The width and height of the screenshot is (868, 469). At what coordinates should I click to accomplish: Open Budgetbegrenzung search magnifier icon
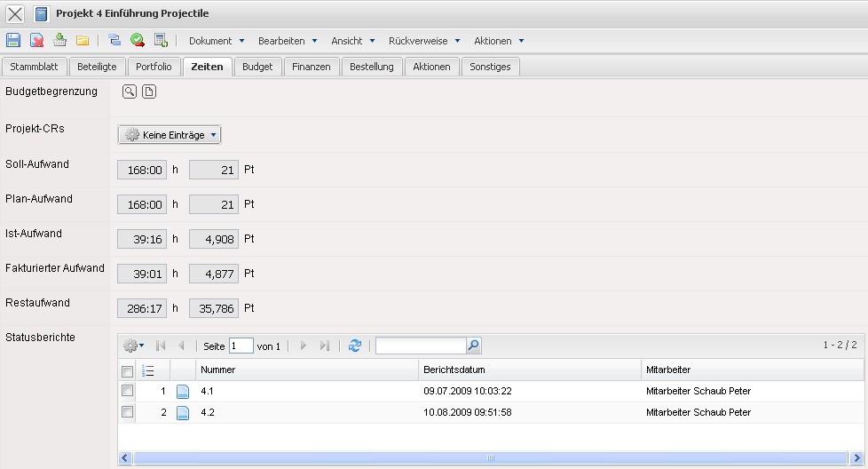[x=130, y=91]
